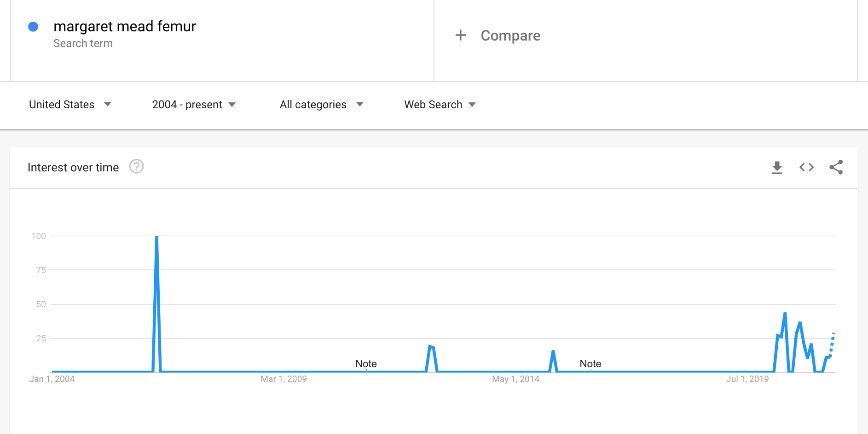Click the Note marker near 2016
Viewport: 868px width, 434px height.
(x=590, y=364)
